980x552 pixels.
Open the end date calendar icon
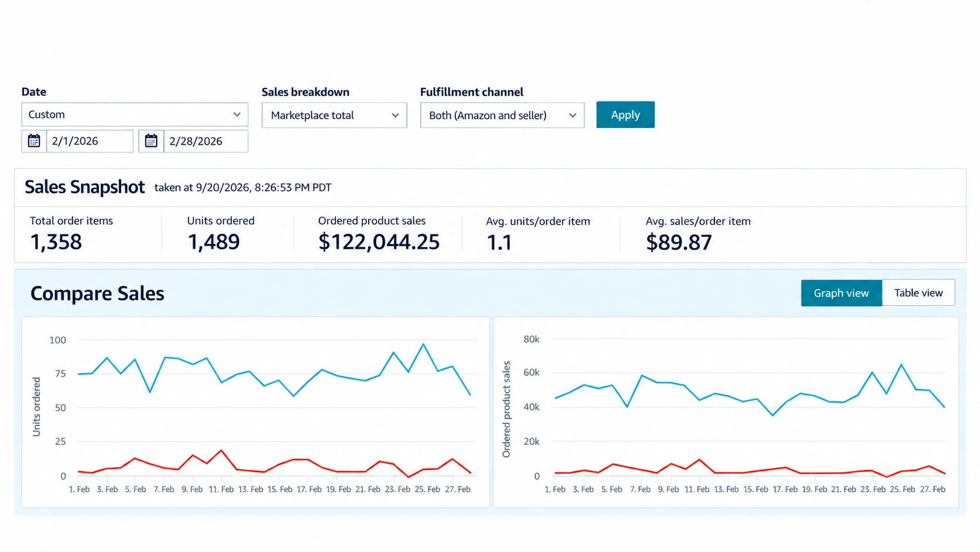151,141
